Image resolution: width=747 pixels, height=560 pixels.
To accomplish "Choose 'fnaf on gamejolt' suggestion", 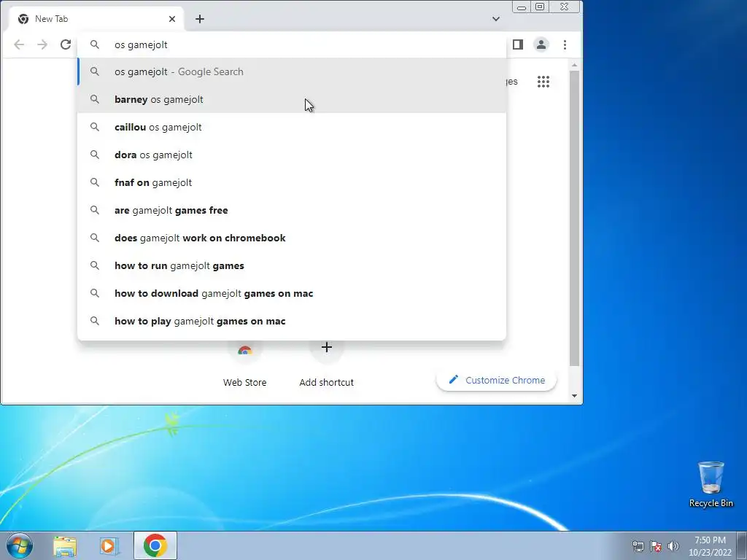I will point(292,182).
